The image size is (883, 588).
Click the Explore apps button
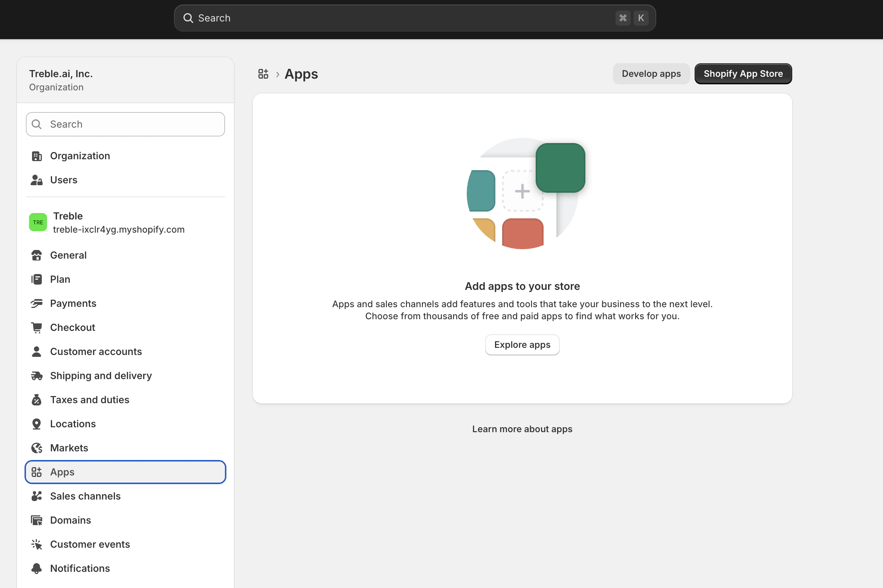(522, 345)
